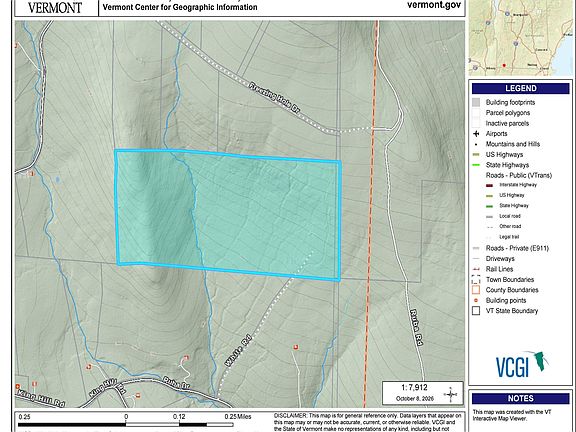
Task: Click the small blue pond on the map
Action: pos(57,180)
